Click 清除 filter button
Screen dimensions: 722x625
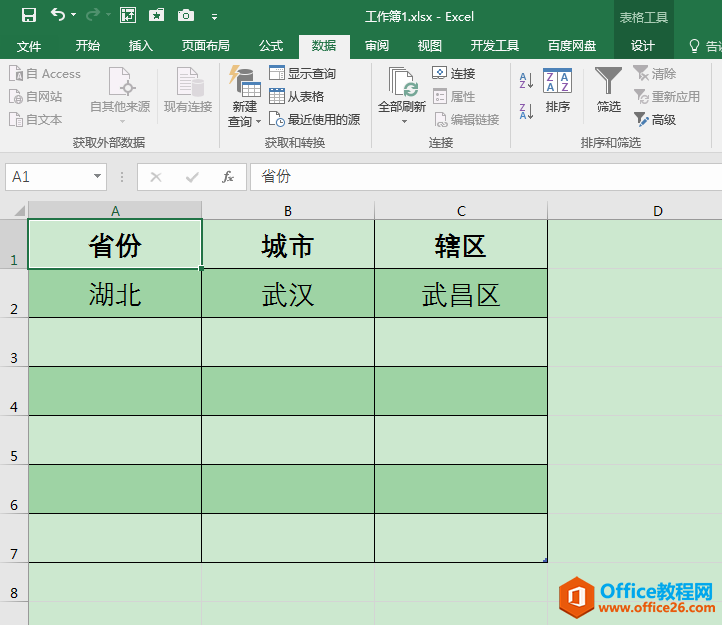[654, 74]
